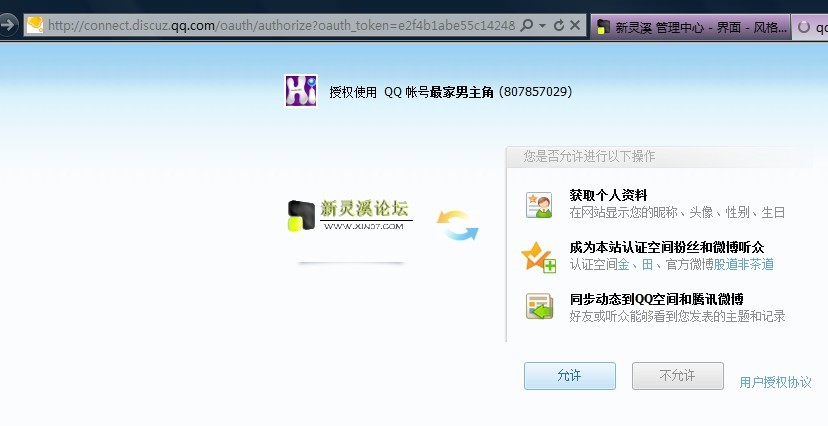The image size is (828, 426).
Task: Switch to the loading tab at right
Action: (811, 26)
